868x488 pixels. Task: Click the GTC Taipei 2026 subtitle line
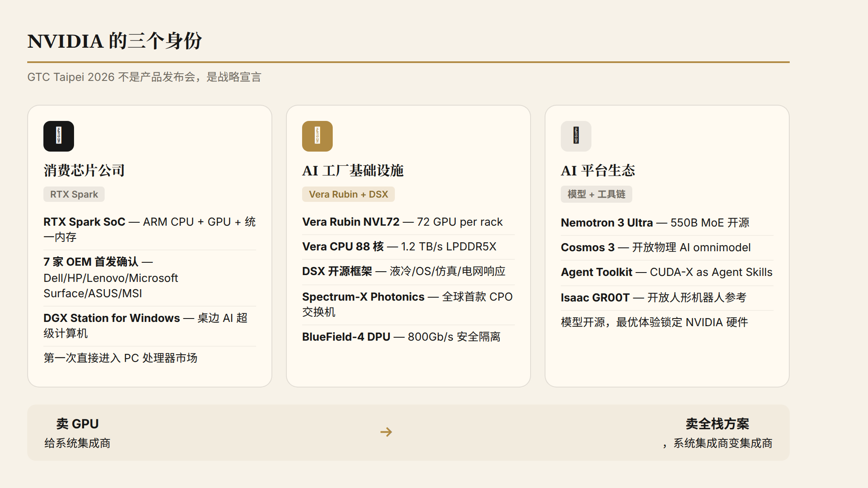(x=144, y=77)
